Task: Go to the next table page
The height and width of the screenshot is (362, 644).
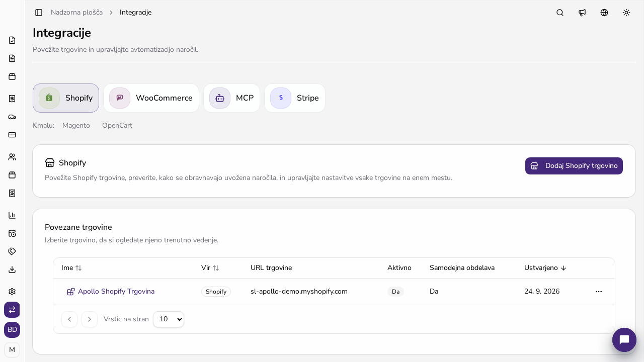Action: point(90,319)
